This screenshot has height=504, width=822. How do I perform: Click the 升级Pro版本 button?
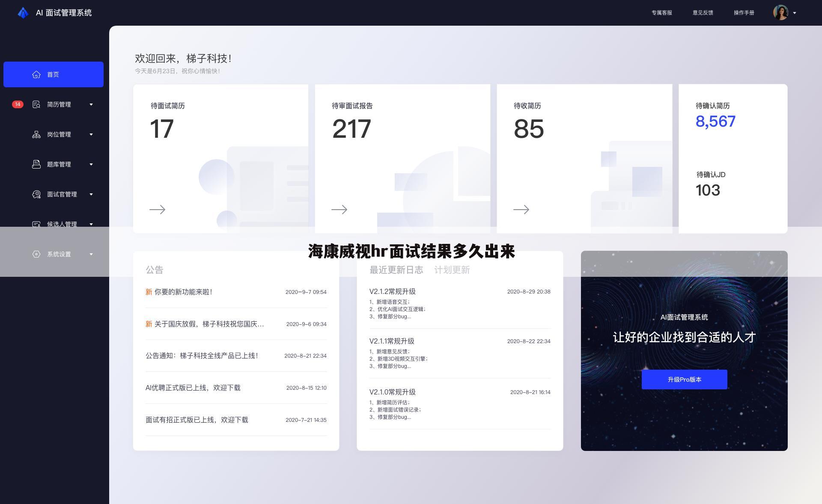coord(684,379)
